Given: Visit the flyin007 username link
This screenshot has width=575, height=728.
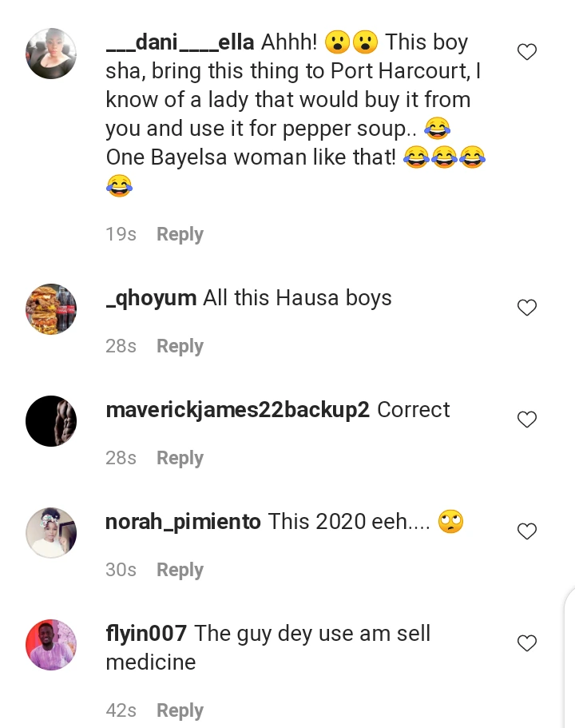Looking at the screenshot, I should click(x=146, y=634).
